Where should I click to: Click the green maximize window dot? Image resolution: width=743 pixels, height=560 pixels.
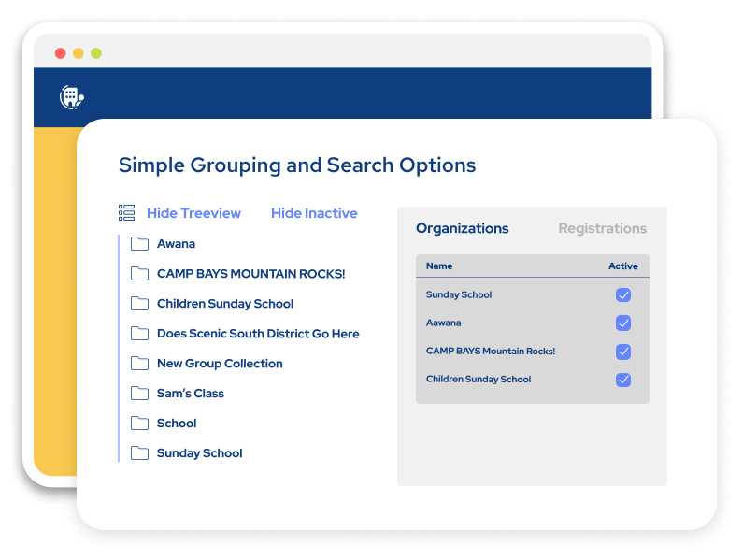(96, 53)
